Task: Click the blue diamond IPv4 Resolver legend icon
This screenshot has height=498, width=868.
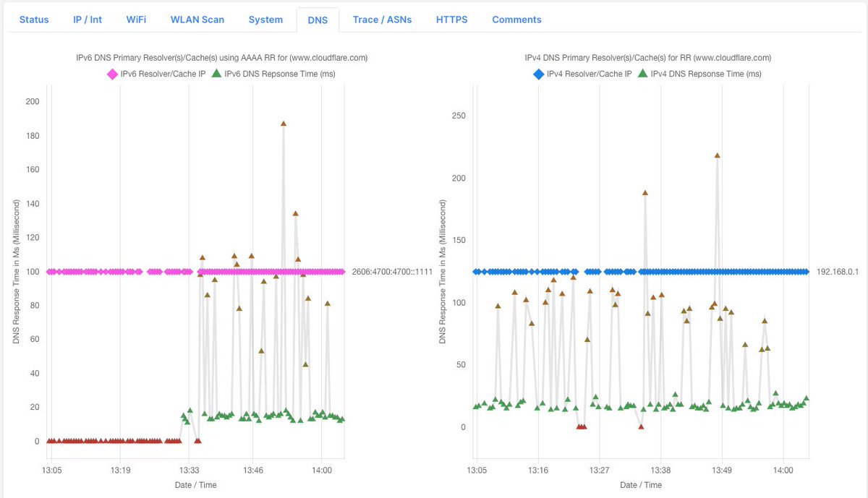Action: coord(540,73)
